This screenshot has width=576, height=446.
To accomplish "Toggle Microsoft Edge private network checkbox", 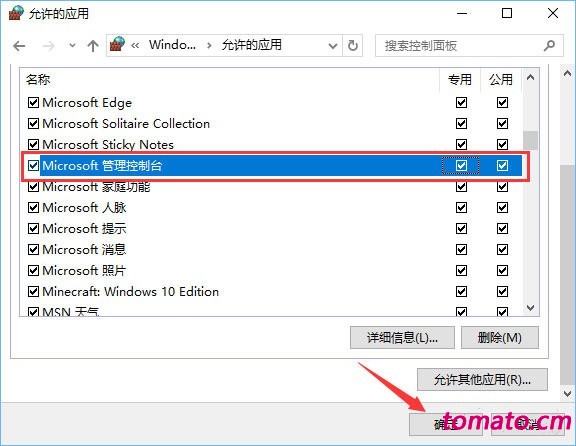I will (461, 102).
